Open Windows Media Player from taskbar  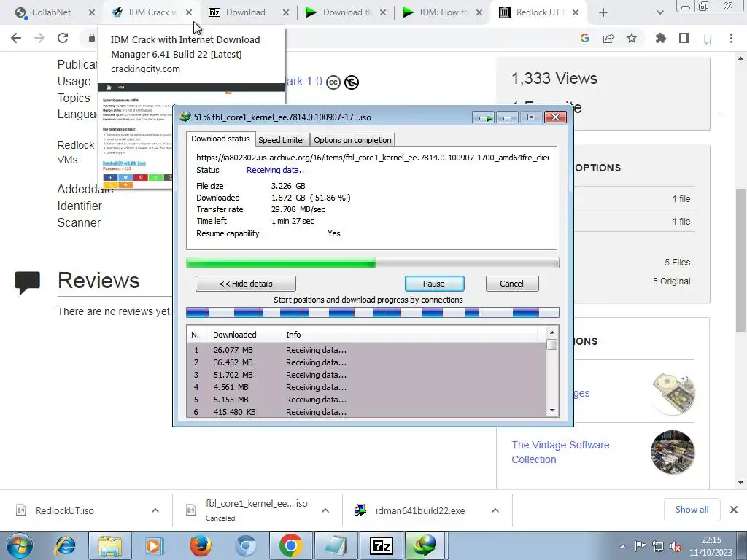click(x=155, y=546)
